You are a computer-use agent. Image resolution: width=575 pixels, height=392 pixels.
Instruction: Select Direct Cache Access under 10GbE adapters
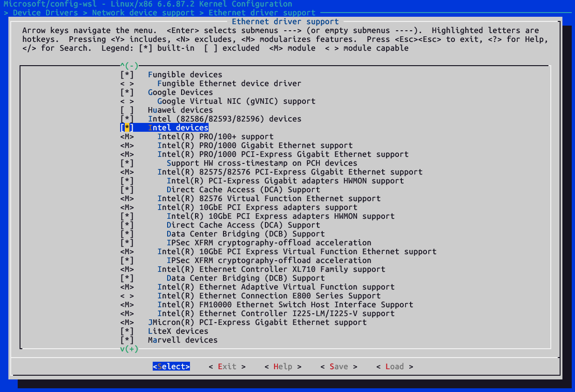click(x=244, y=225)
